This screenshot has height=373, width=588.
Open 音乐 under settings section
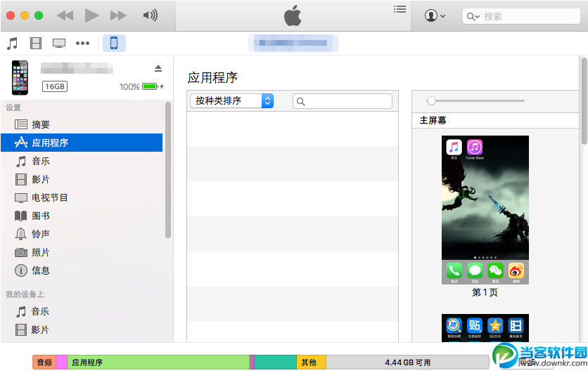(x=82, y=161)
